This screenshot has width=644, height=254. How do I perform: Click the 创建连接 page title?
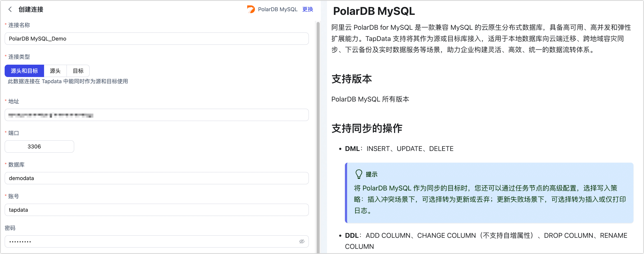point(30,9)
